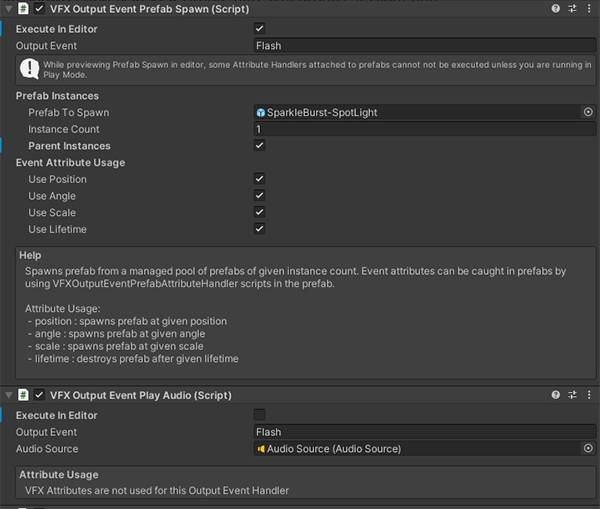Collapse the VFX Output Event Prefab Spawn component
Screen dimensions: 600x509
pyautogui.click(x=7, y=8)
